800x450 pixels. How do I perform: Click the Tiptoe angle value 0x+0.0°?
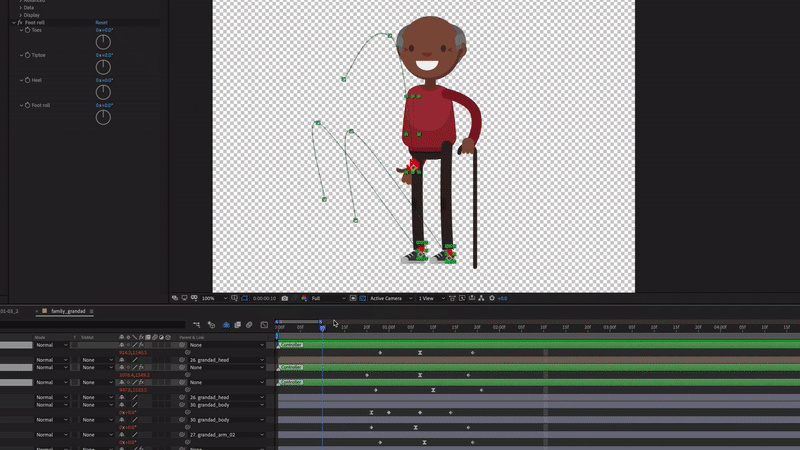pos(105,55)
